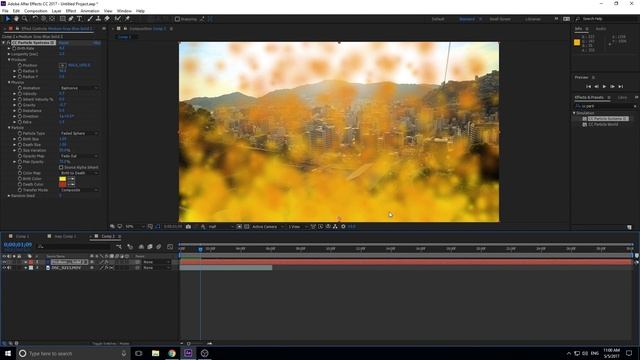
Task: Step forward one frame in Preview
Action: click(612, 87)
